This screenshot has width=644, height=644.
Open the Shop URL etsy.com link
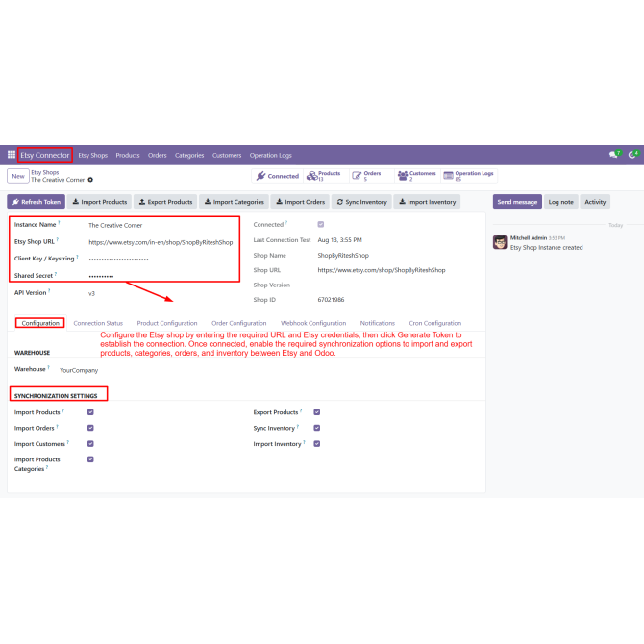(382, 270)
